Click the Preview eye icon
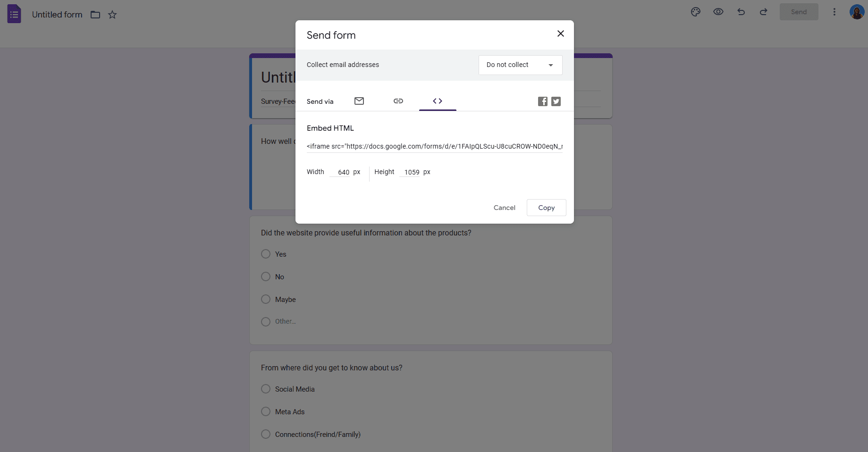This screenshot has width=868, height=452. click(x=718, y=11)
